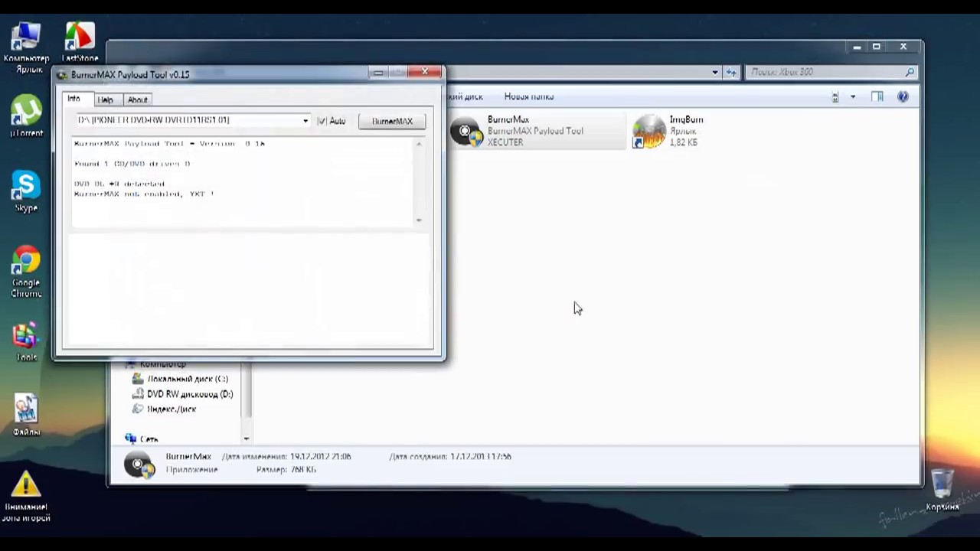Click the BurnerMAX button

pos(392,121)
